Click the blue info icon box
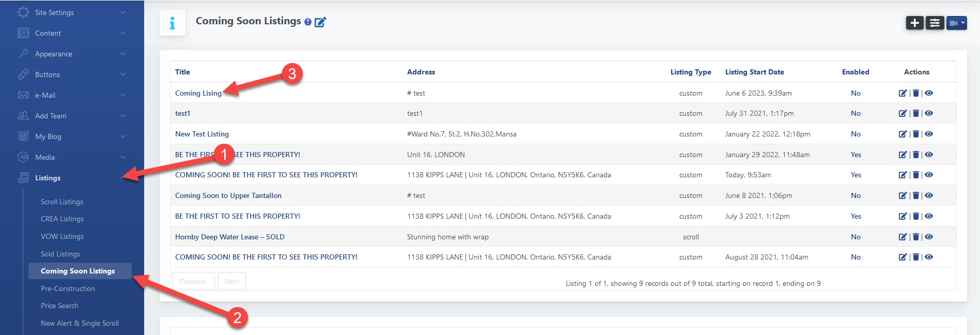The image size is (980, 335). click(173, 23)
